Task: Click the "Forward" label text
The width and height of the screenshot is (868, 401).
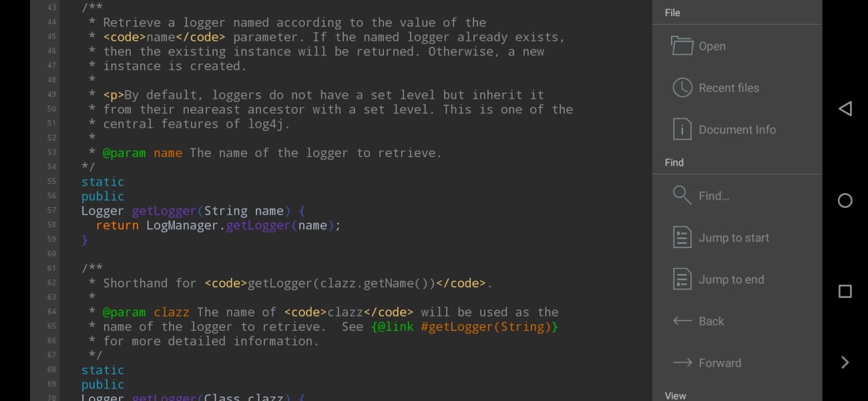Action: pos(720,364)
